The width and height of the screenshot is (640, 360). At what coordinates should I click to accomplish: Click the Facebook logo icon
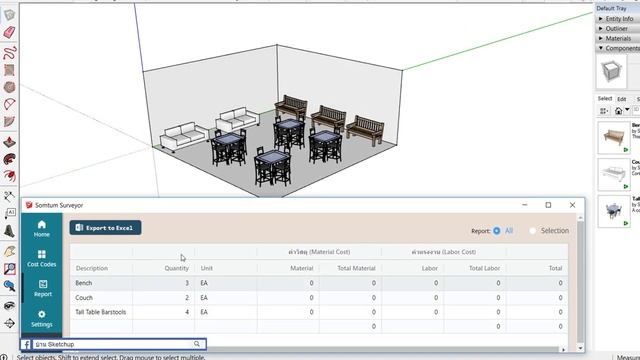pyautogui.click(x=26, y=344)
